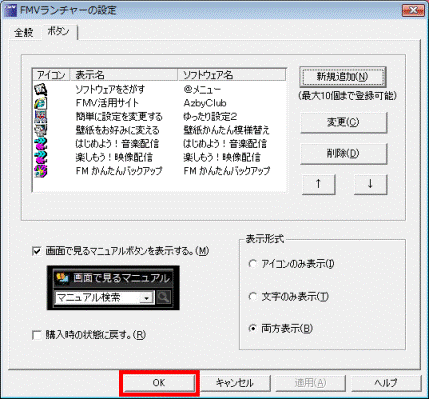
Task: Toggle 画面で見るマニュアルボタンを表示する checkbox
Action: tap(36, 251)
